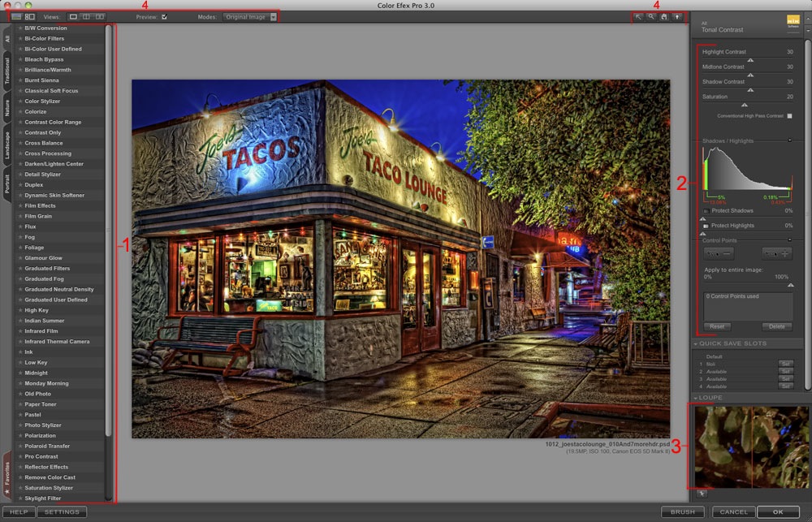Click the add control point button
Screen dimensions: 812x522
777,254
